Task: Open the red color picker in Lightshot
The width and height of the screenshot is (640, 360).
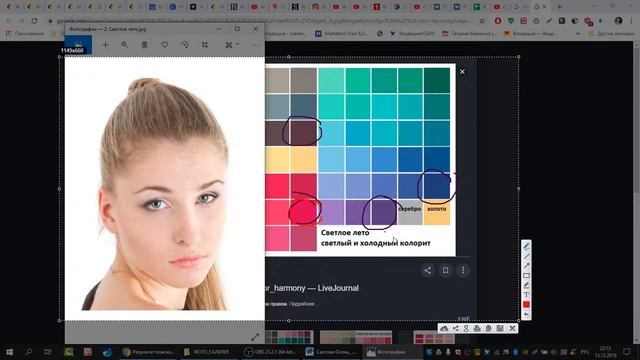Action: tap(526, 304)
